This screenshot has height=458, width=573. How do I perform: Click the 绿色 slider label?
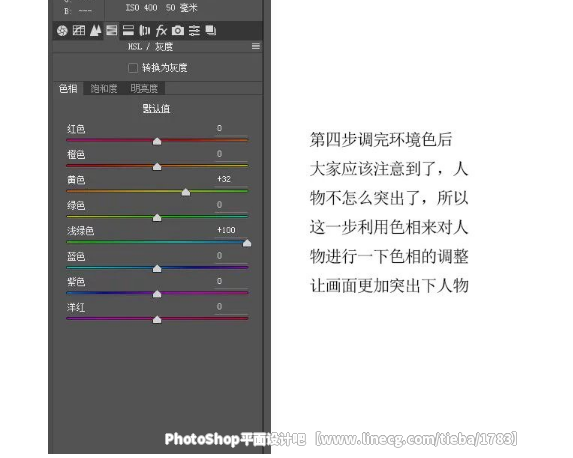pyautogui.click(x=76, y=205)
